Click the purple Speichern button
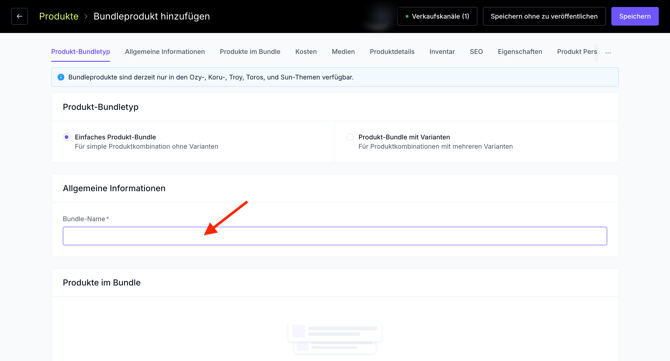This screenshot has height=361, width=670. pos(635,16)
